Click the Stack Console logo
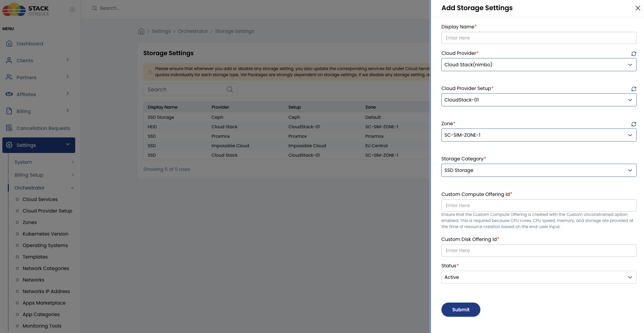This screenshot has height=333, width=644. (x=26, y=9)
